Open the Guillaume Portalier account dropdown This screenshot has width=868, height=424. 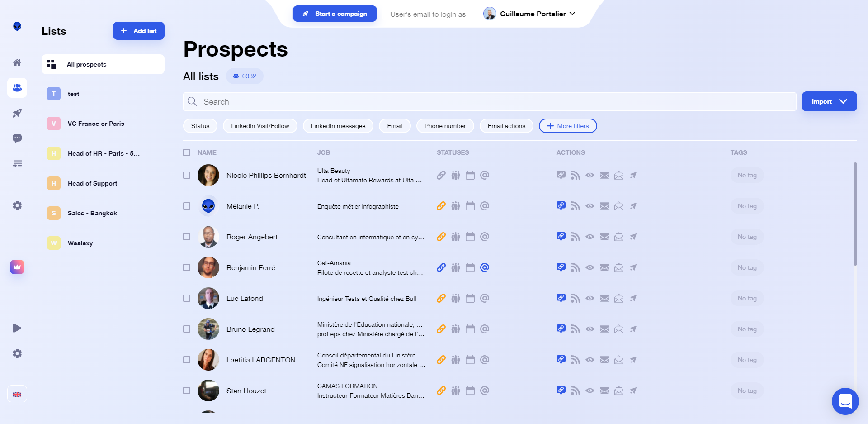pos(529,14)
